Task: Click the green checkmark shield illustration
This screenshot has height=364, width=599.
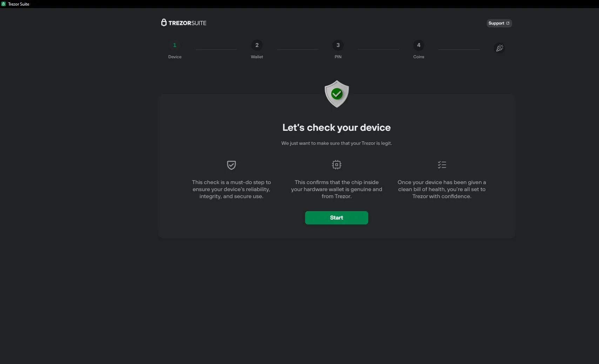Action: pyautogui.click(x=336, y=94)
